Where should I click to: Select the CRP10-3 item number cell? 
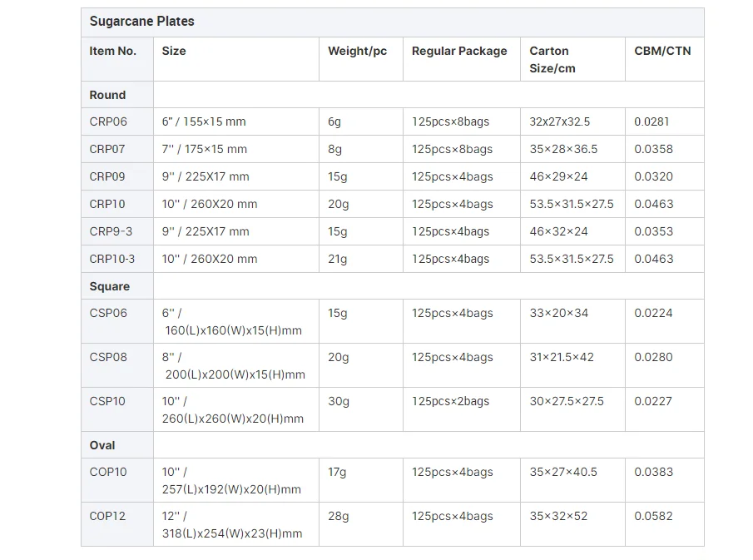coord(112,259)
